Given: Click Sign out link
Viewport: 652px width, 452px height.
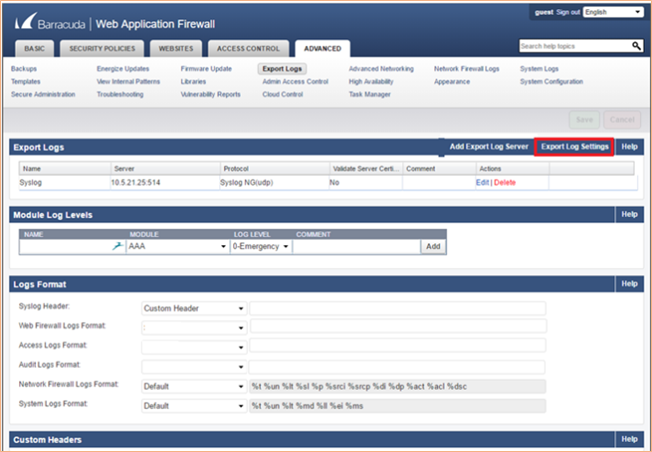Looking at the screenshot, I should 568,12.
